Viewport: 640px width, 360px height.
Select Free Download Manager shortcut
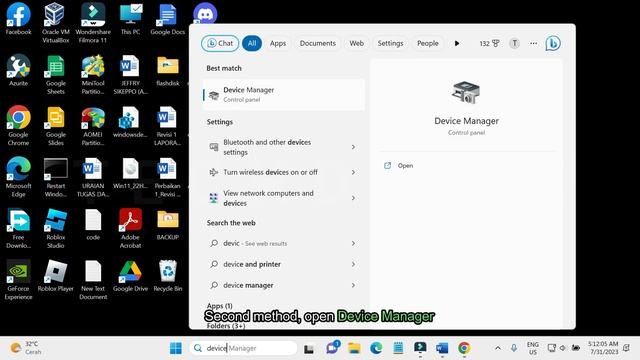click(x=18, y=229)
